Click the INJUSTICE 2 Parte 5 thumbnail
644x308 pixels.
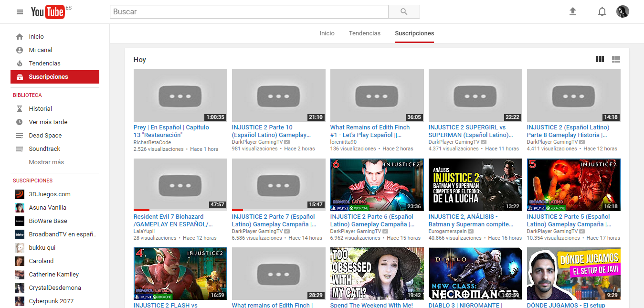click(x=574, y=185)
